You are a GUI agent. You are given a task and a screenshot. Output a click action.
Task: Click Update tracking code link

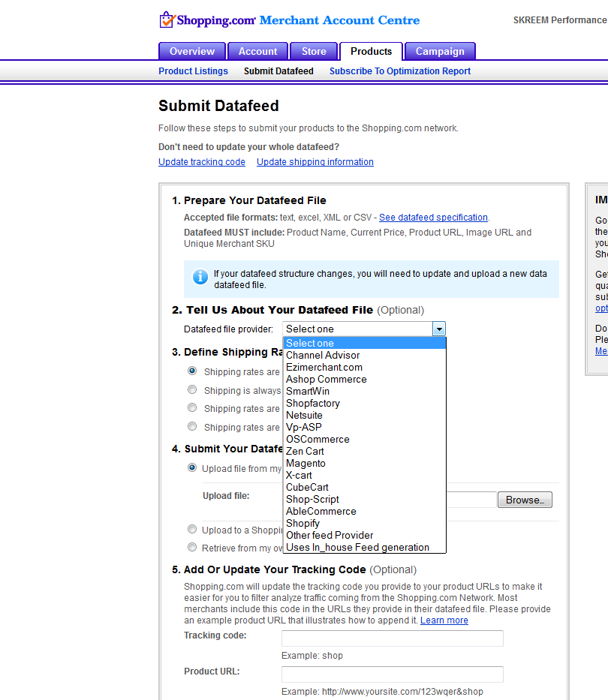[202, 162]
